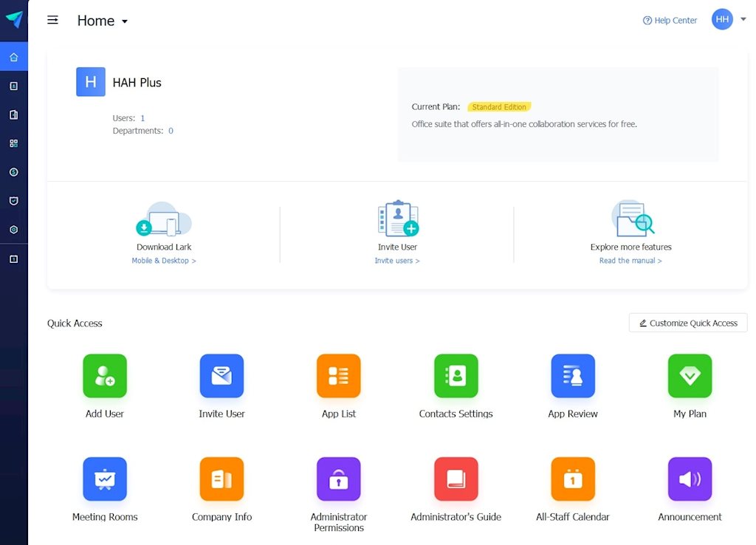Click the Mobile & Desktop download link
Image resolution: width=756 pixels, height=545 pixels.
click(x=164, y=261)
